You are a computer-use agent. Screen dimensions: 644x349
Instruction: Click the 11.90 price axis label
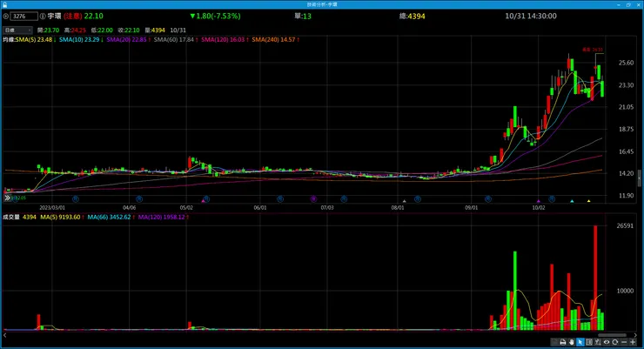(x=626, y=196)
